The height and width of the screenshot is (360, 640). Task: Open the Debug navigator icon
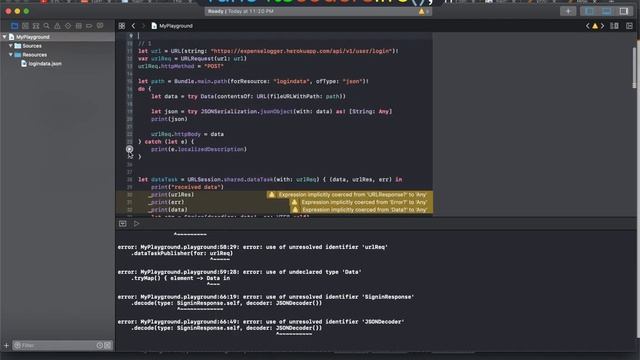click(78, 26)
